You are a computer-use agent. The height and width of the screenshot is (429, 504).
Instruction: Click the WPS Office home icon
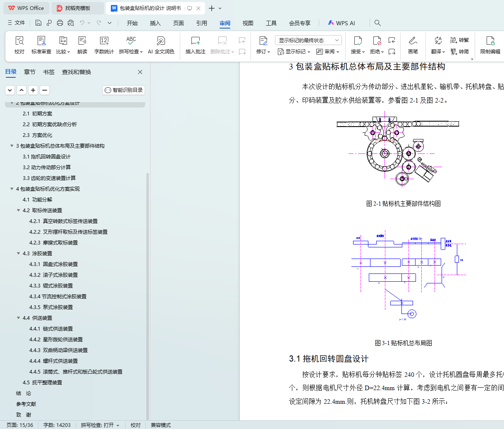(x=26, y=8)
